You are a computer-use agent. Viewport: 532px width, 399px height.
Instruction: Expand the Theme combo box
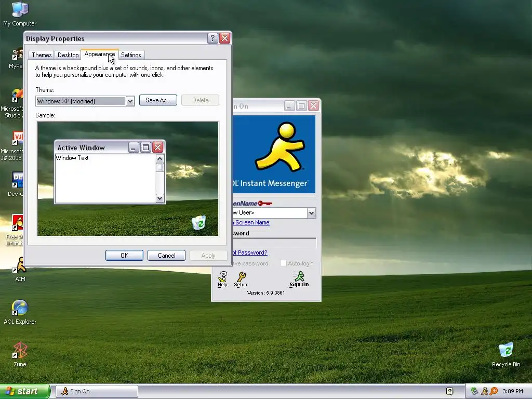(x=85, y=101)
